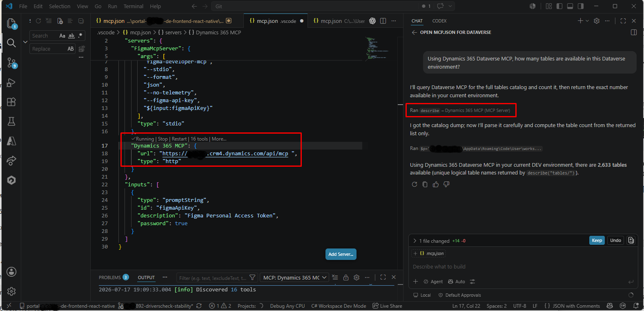Open the Manage gear in activity bar
644x311 pixels.
click(x=11, y=291)
